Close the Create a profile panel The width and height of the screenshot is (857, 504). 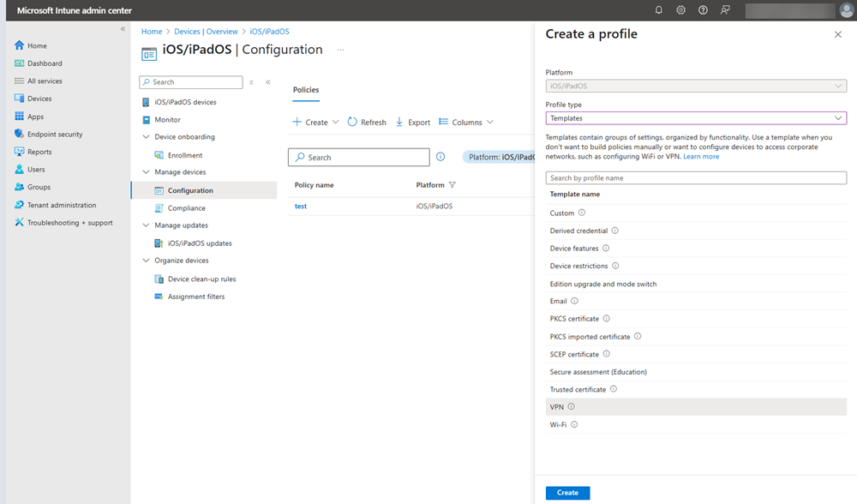pos(837,34)
